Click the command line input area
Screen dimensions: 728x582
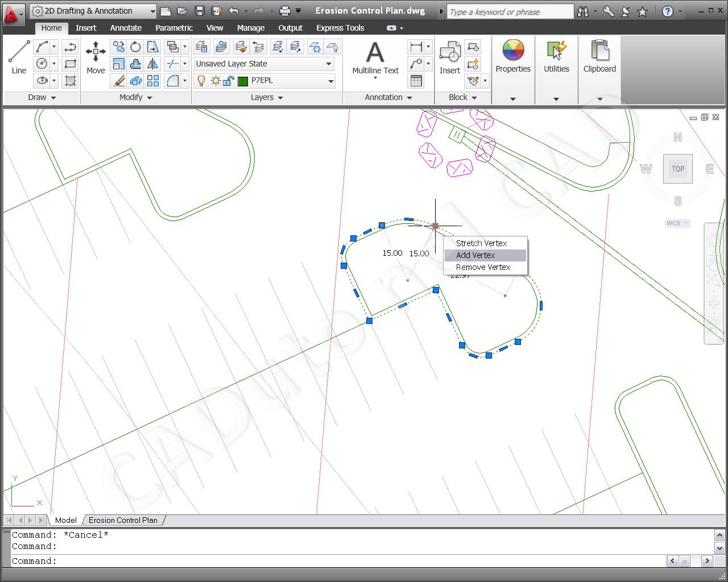point(338,561)
